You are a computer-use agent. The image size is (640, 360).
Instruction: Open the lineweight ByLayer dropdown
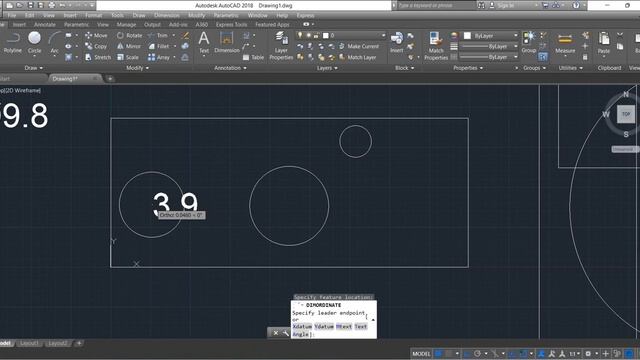click(489, 47)
